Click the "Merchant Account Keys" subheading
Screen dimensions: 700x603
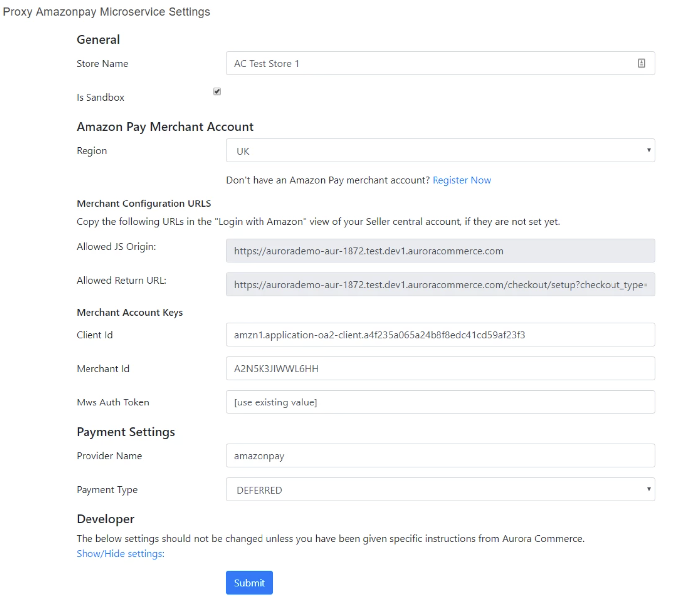130,312
